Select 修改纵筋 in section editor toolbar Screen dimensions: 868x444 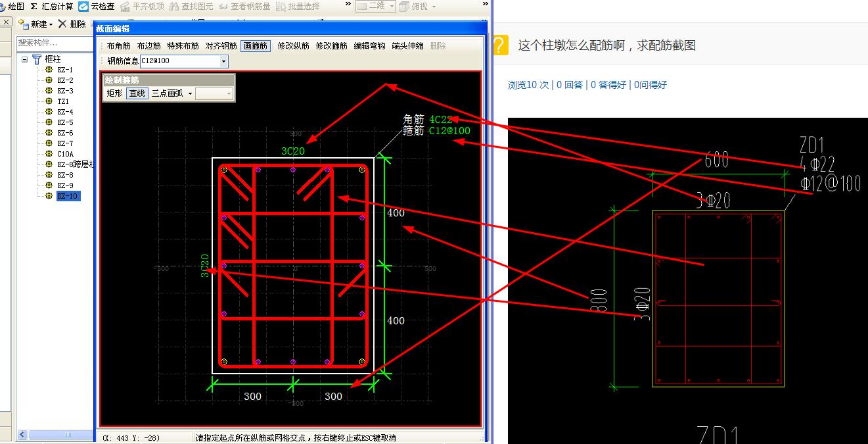tap(293, 46)
